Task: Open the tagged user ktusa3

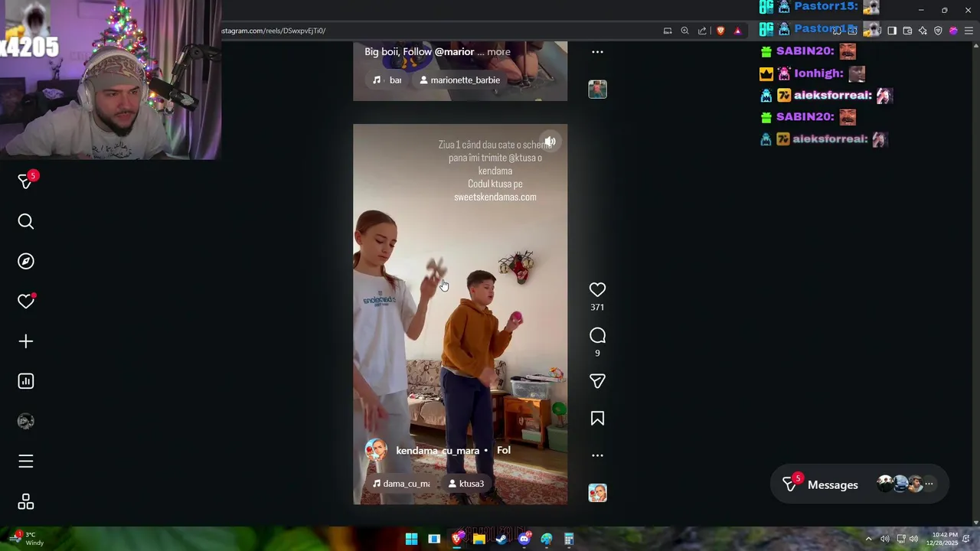Action: pyautogui.click(x=466, y=484)
